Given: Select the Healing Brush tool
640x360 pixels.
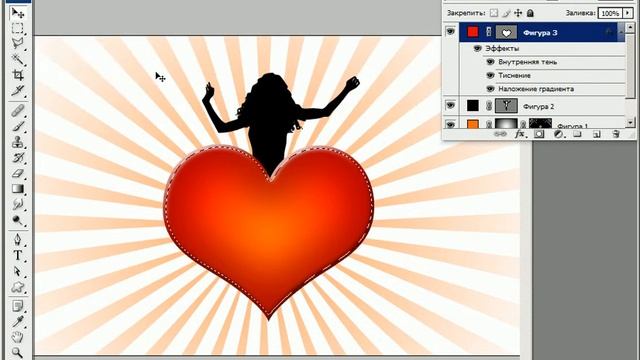Looking at the screenshot, I should (18, 111).
